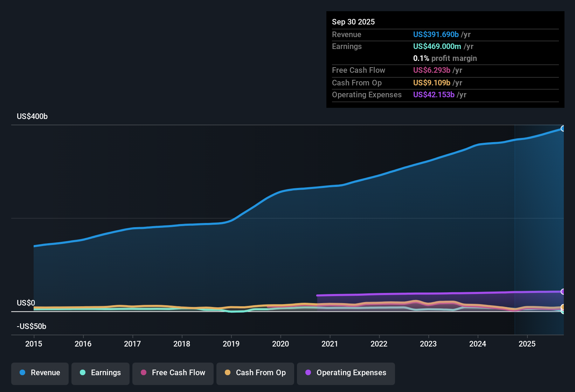Click the orange Cash From Op dot icon
This screenshot has width=575, height=392.
tap(228, 373)
